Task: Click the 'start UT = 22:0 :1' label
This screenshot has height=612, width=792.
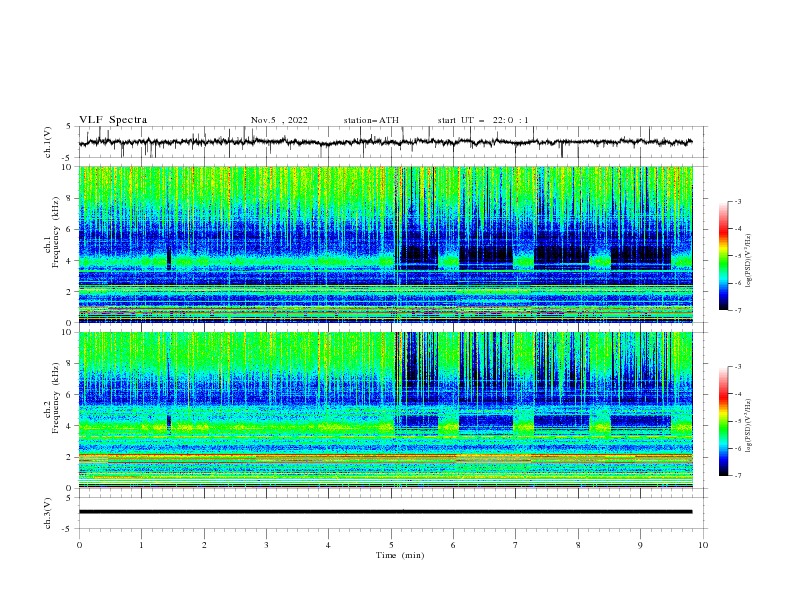Action: [483, 120]
